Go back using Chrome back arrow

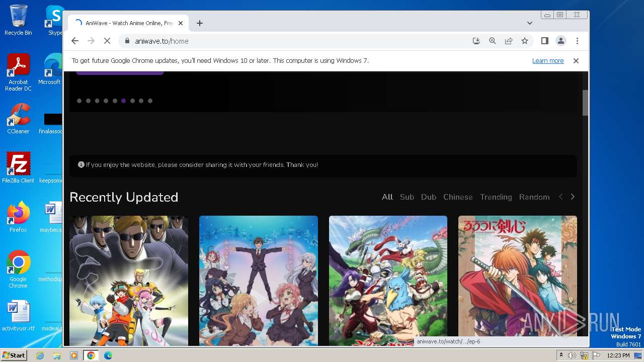[x=75, y=41]
